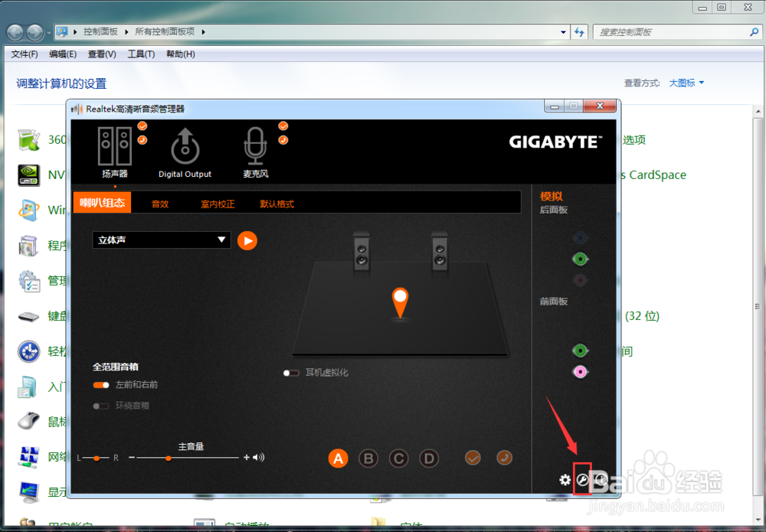Click the active green rear panel jack

pyautogui.click(x=580, y=259)
